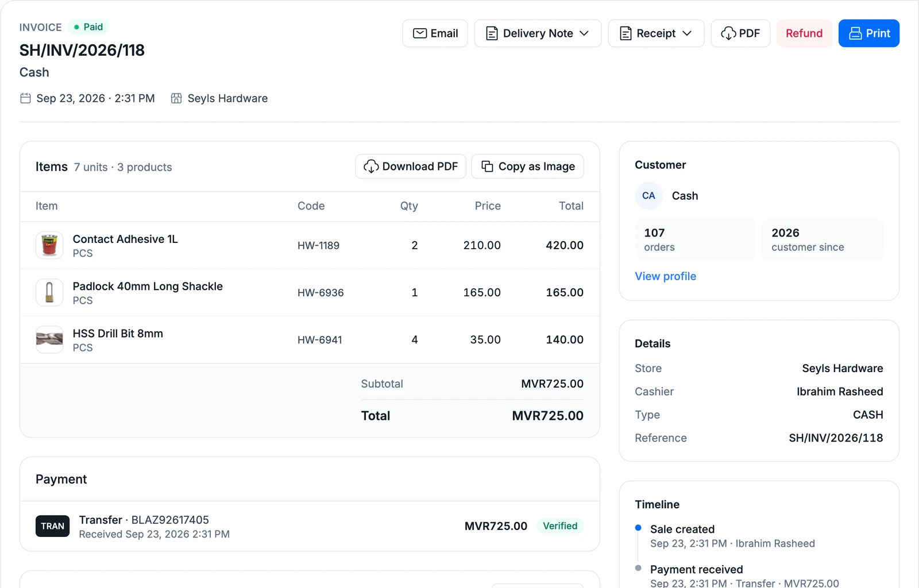Click the Delivery Note chevron arrow
919x588 pixels.
(584, 33)
